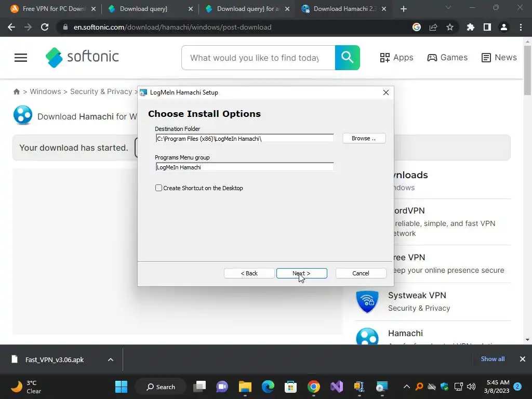The image size is (532, 399).
Task: Go forward in browser history
Action: tap(28, 27)
